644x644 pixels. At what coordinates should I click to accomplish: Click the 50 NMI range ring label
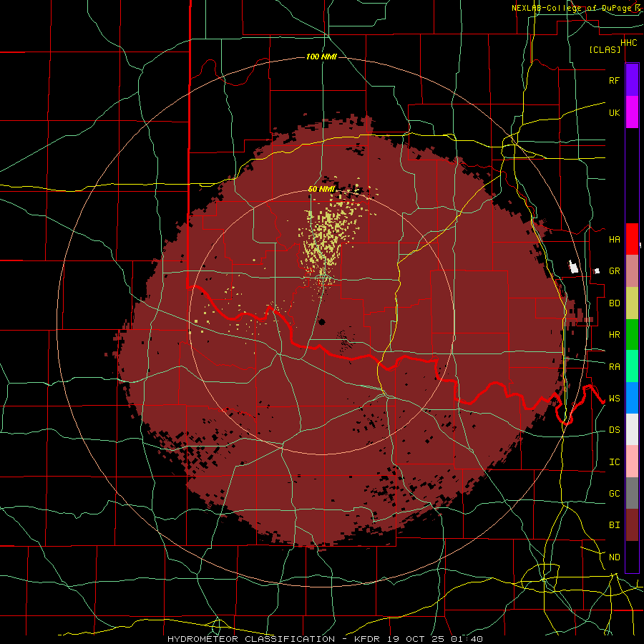coord(321,190)
